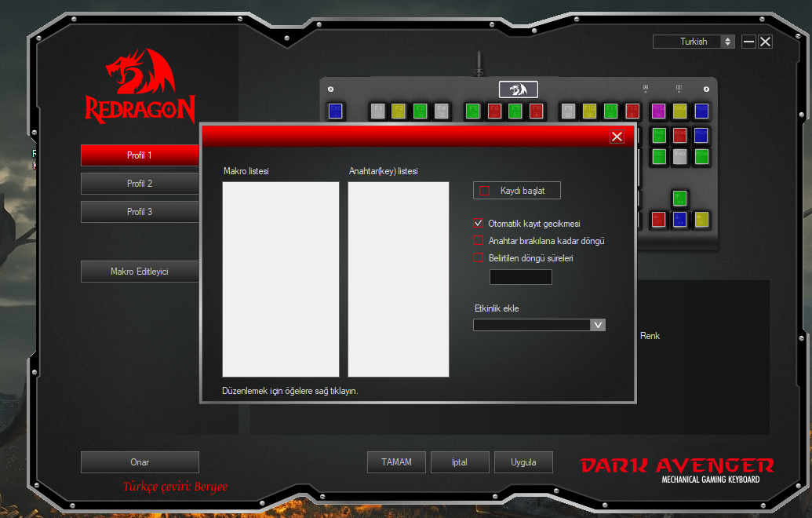Select the green Del key

(659, 156)
